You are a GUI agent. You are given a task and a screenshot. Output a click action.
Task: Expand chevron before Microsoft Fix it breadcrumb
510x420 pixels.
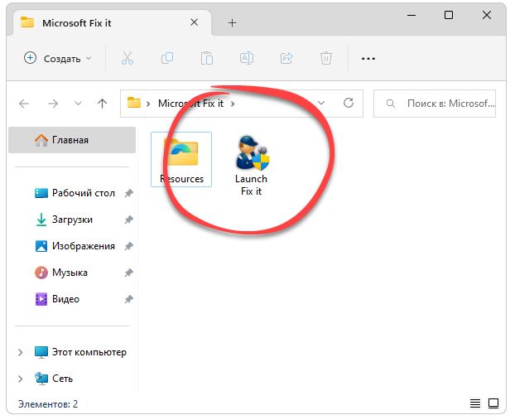pyautogui.click(x=148, y=104)
